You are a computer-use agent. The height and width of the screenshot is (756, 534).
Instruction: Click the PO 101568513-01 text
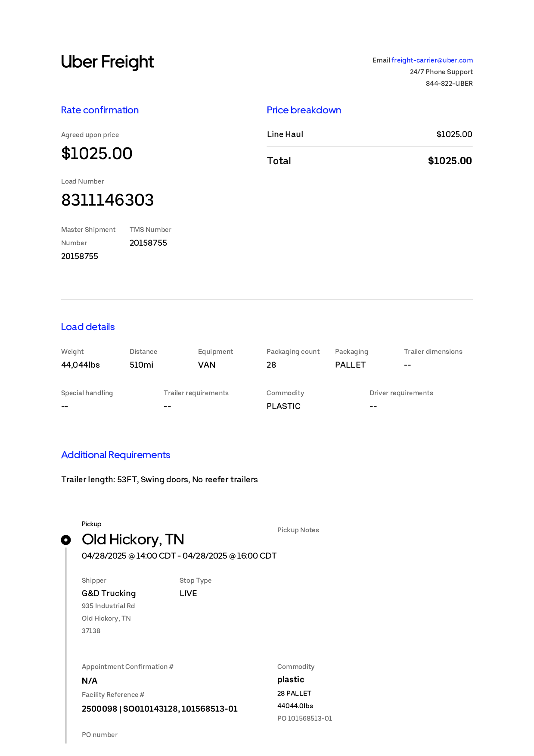(x=305, y=719)
